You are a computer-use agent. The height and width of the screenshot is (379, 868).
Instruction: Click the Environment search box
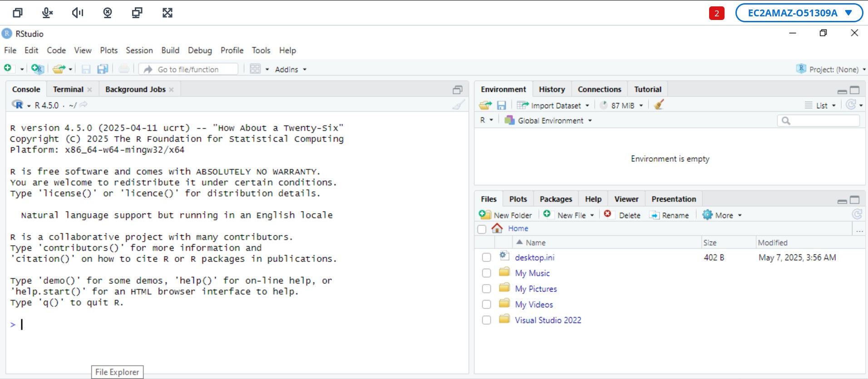pos(819,120)
